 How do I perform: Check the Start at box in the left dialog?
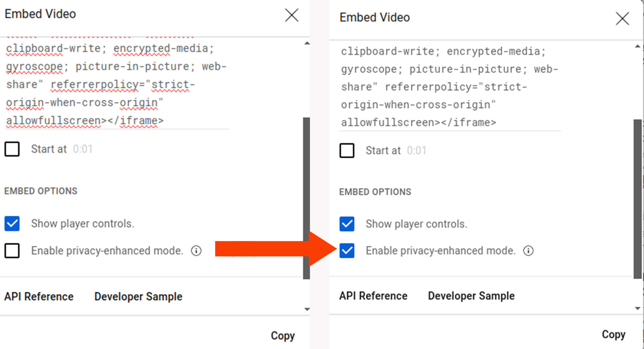click(12, 149)
